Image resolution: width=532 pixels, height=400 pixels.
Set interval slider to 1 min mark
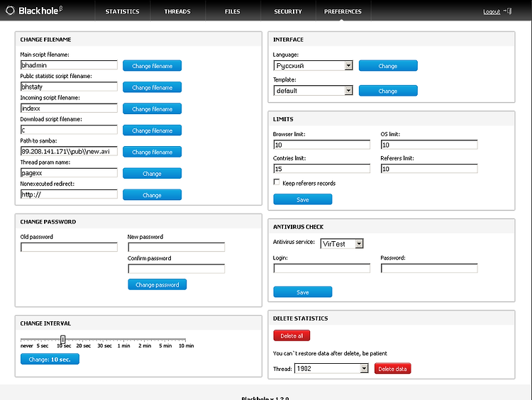[124, 340]
